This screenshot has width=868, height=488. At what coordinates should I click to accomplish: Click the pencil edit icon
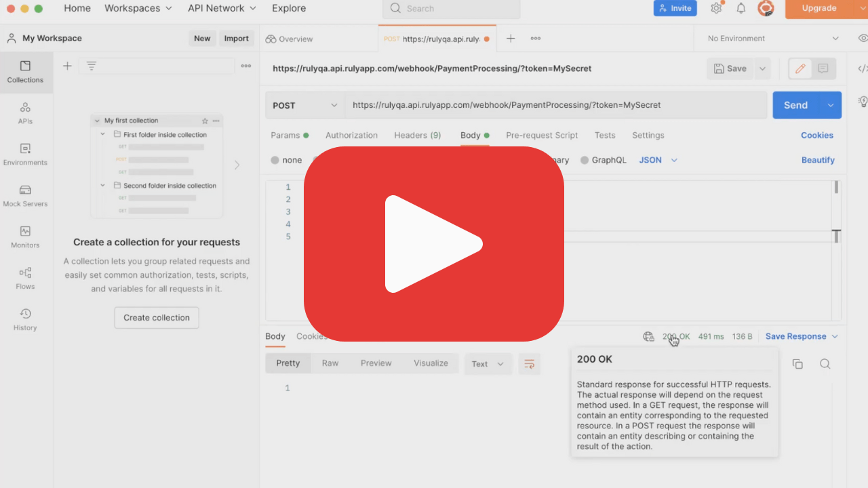click(x=800, y=68)
